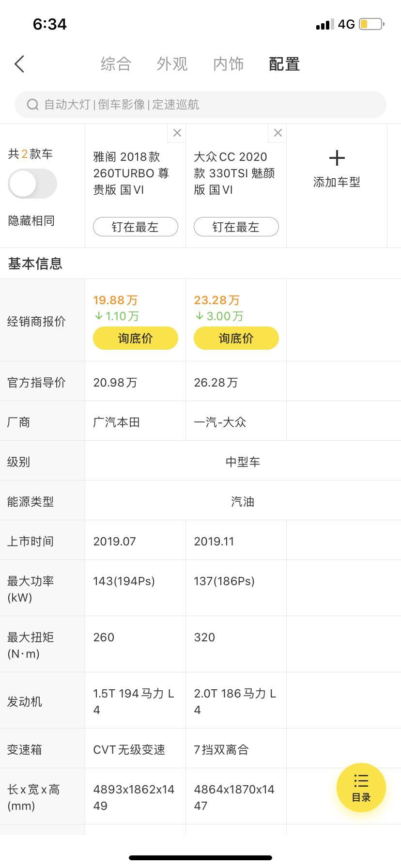The width and height of the screenshot is (401, 868).
Task: Toggle the 隐藏相同 switch
Action: (32, 184)
